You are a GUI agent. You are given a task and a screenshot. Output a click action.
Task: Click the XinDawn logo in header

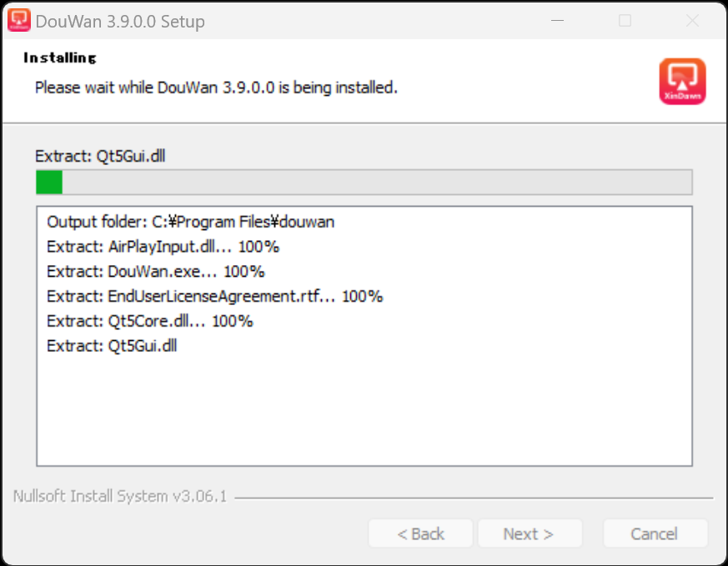point(681,81)
